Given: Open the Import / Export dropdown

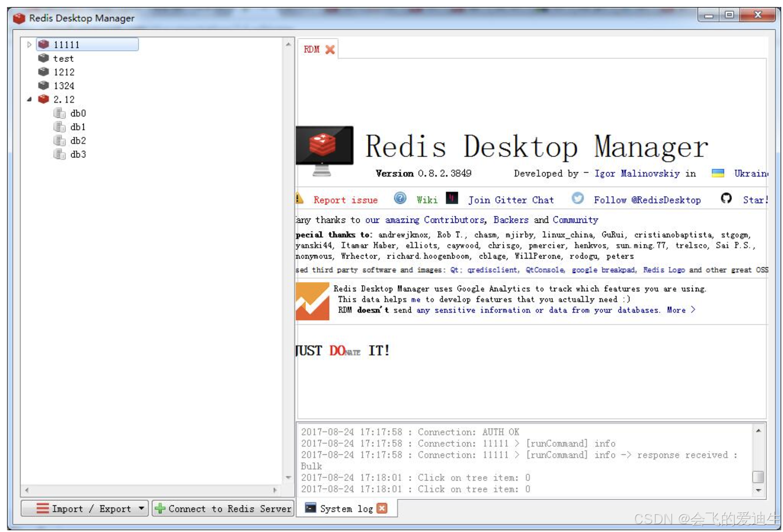Looking at the screenshot, I should click(x=85, y=508).
